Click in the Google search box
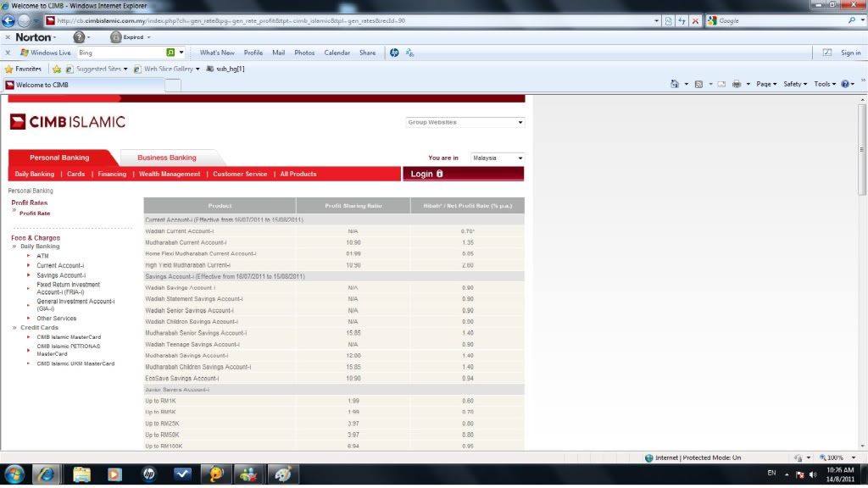 pos(780,20)
